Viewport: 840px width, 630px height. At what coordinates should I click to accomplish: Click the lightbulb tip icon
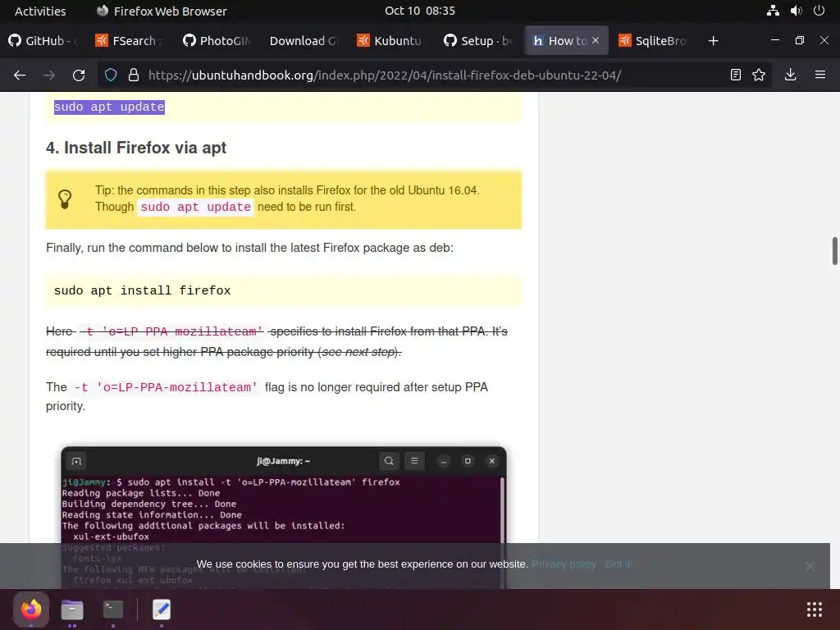tap(65, 199)
